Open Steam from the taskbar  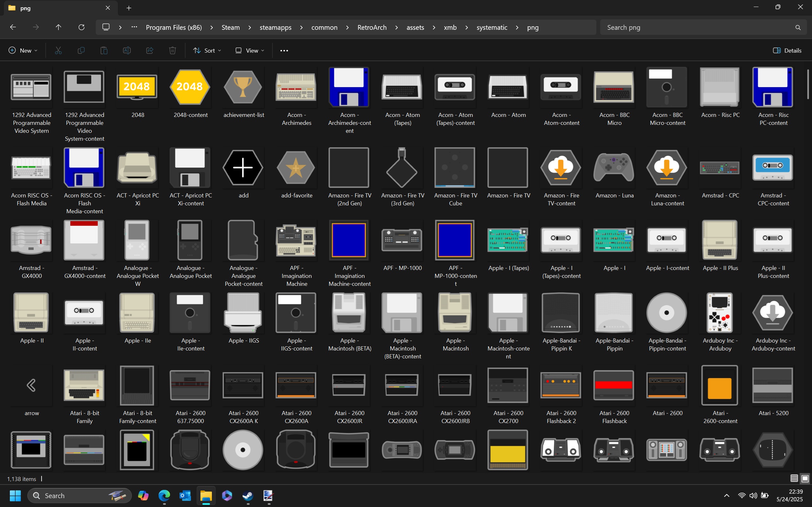click(248, 495)
